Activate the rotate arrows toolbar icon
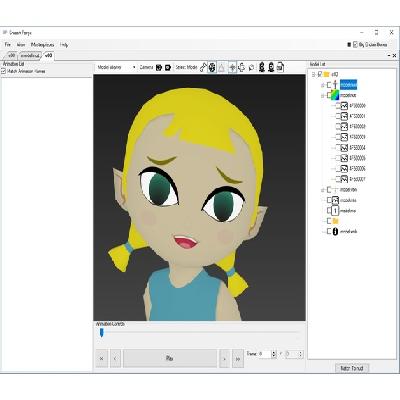 pyautogui.click(x=242, y=67)
